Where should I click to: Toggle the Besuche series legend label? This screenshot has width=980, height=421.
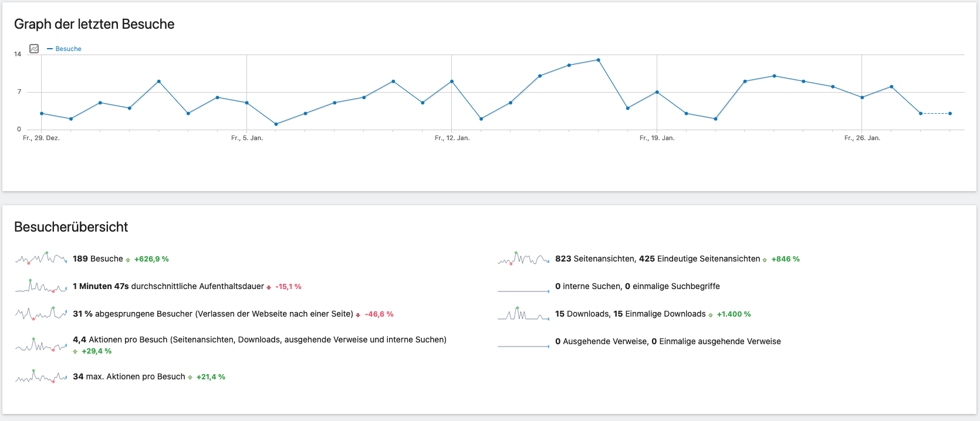[68, 49]
